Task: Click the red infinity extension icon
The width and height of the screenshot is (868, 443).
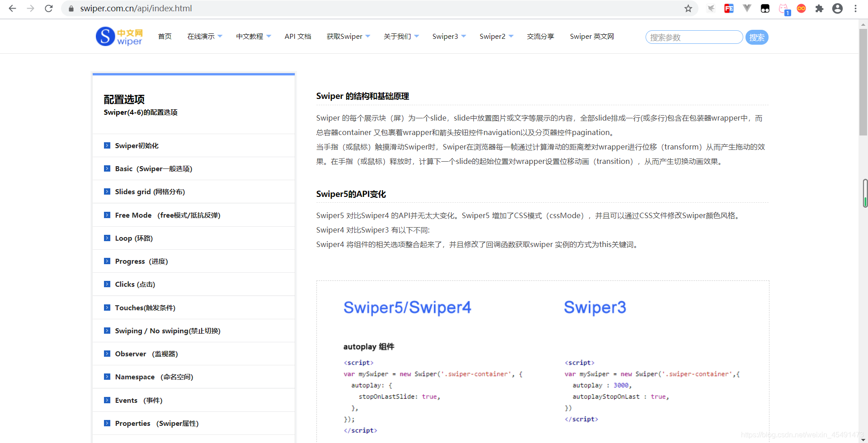Action: 801,8
